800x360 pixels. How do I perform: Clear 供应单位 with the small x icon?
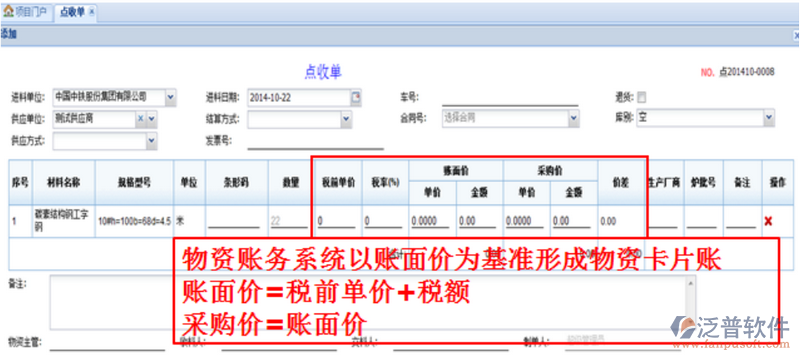[x=140, y=119]
